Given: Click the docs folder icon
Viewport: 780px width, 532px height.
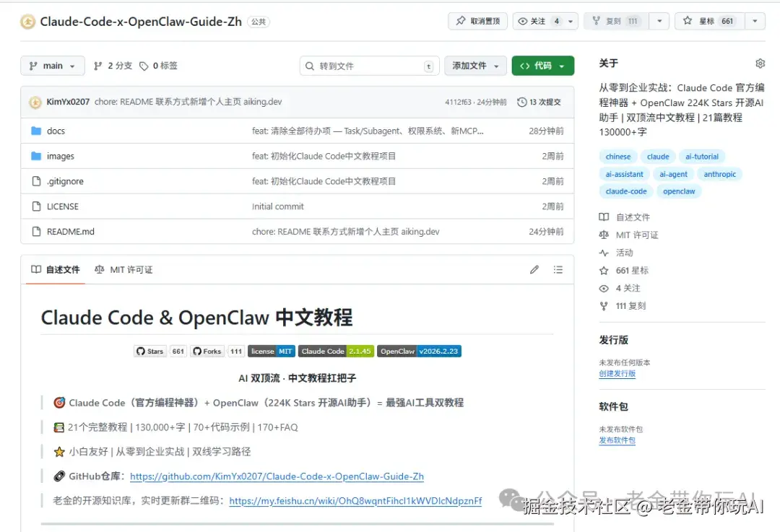Looking at the screenshot, I should point(36,131).
